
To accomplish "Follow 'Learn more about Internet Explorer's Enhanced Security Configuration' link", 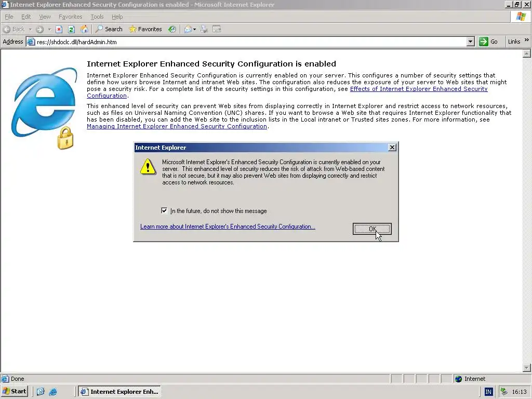I will 228,227.
